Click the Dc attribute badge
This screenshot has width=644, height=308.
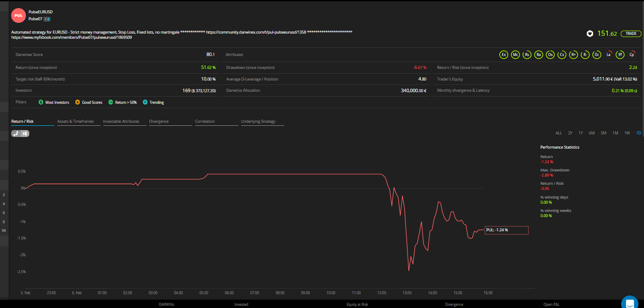pyautogui.click(x=597, y=55)
